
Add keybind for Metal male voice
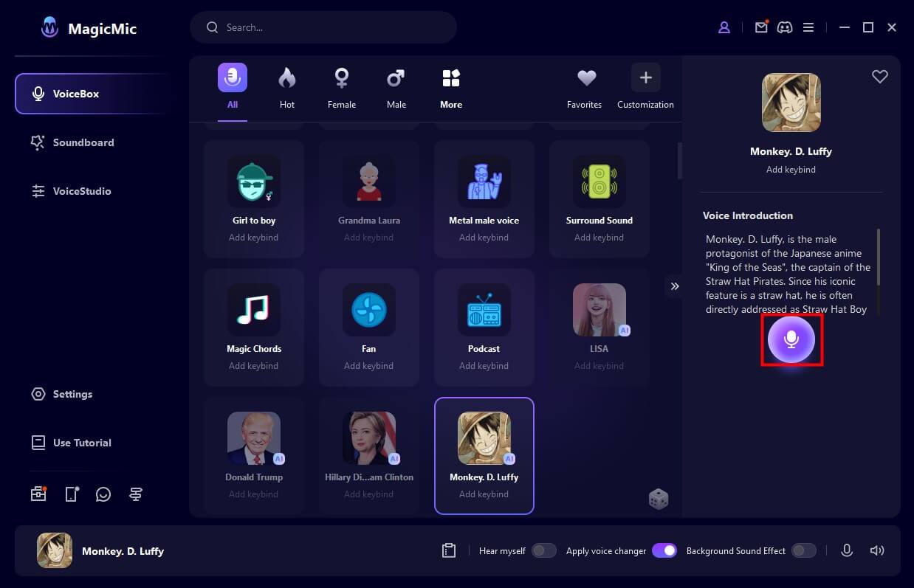pyautogui.click(x=484, y=238)
